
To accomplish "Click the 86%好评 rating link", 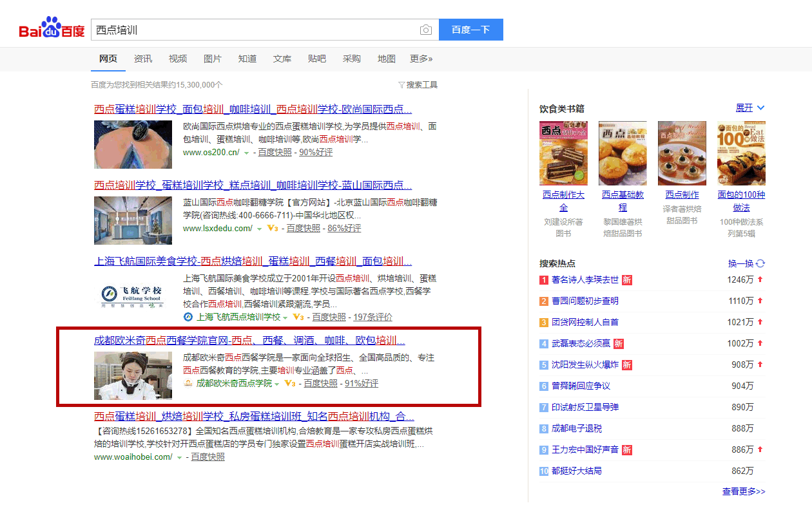I will point(344,228).
